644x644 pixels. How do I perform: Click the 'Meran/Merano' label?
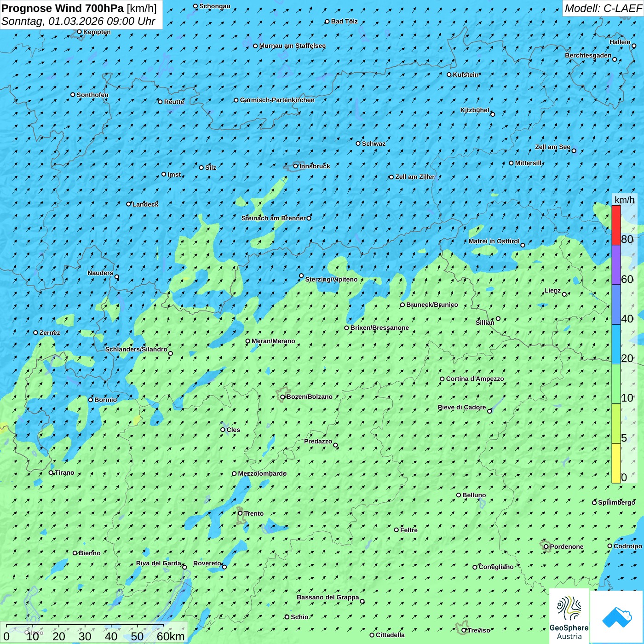pyautogui.click(x=273, y=341)
